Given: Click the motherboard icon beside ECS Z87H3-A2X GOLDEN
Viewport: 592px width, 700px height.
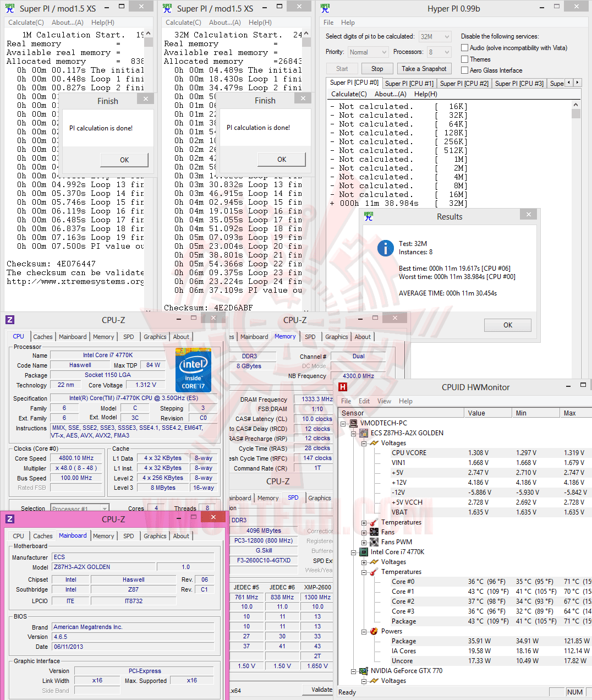Looking at the screenshot, I should point(364,433).
